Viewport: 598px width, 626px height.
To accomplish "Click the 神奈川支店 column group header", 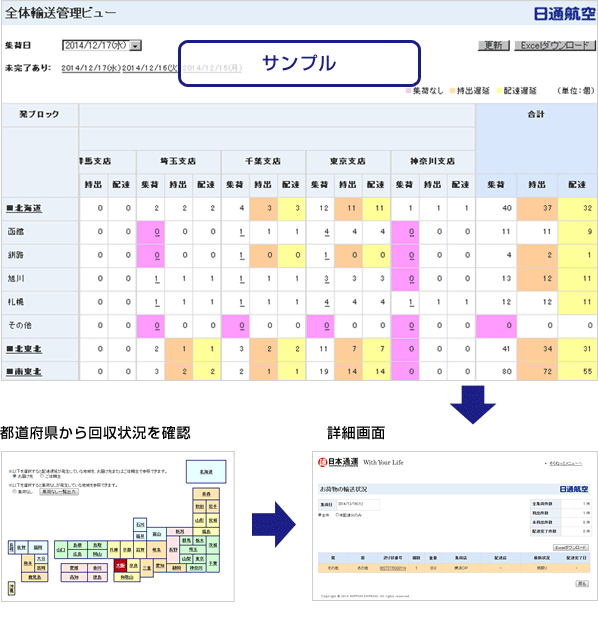I will (433, 161).
